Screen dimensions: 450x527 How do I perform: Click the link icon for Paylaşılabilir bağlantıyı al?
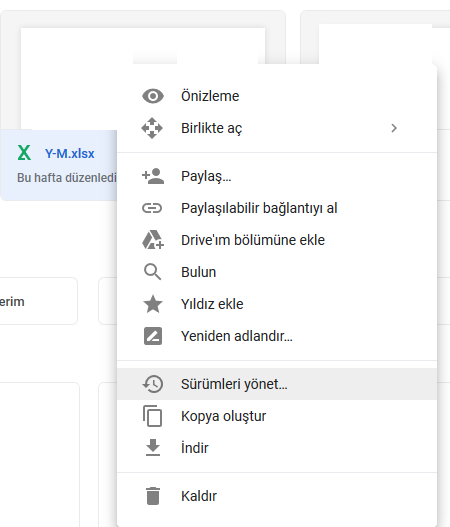tap(152, 208)
